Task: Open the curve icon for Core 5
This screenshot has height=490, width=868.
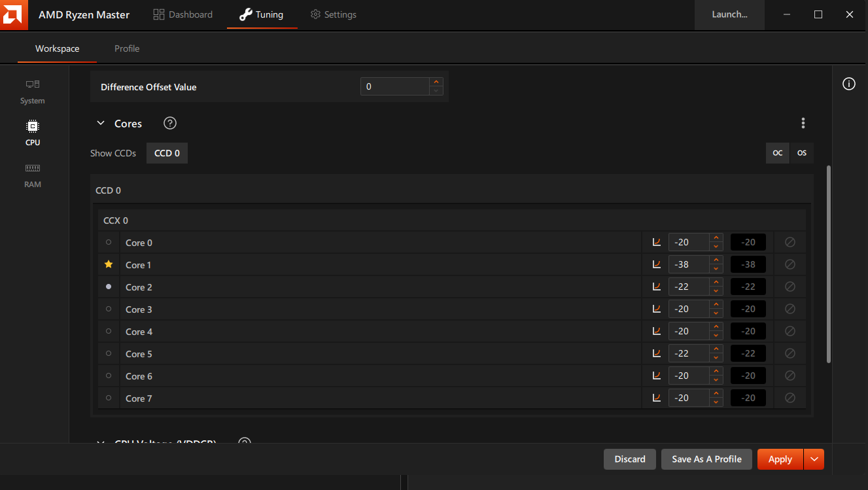Action: (x=657, y=353)
